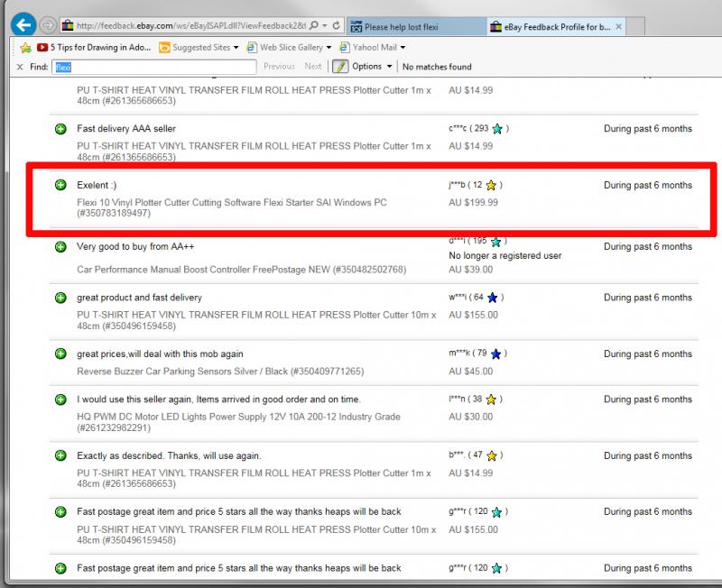
Task: Click the positive icon beside 'Fast delivery AAA seller'
Action: pyautogui.click(x=60, y=129)
